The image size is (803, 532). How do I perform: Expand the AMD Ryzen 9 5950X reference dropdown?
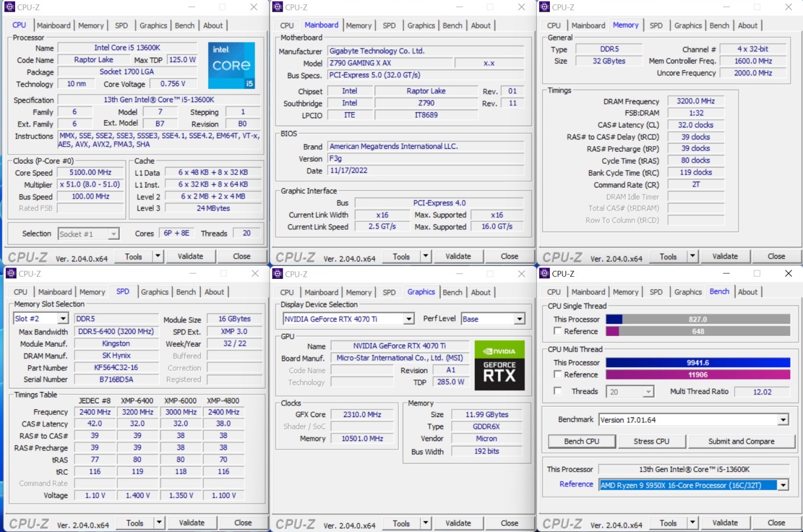click(783, 485)
